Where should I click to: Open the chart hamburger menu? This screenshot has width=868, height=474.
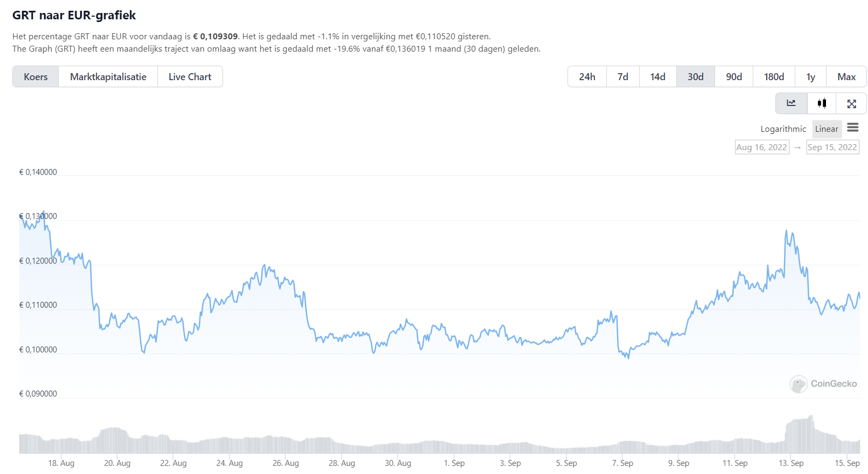852,128
